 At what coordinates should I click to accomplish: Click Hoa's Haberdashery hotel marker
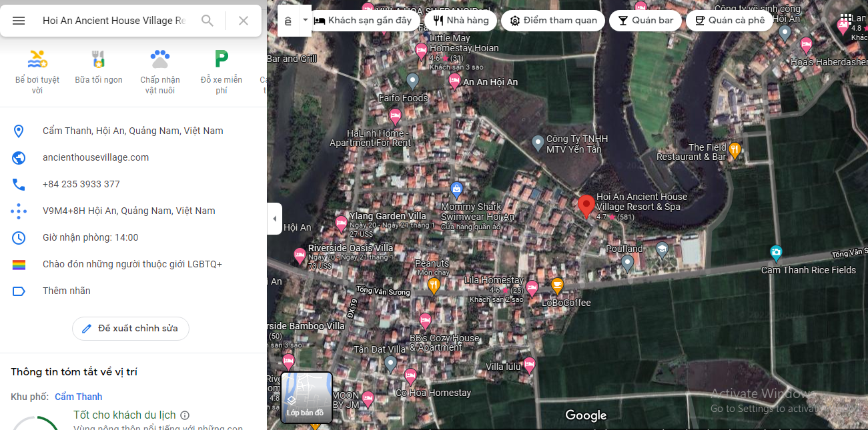(x=806, y=45)
